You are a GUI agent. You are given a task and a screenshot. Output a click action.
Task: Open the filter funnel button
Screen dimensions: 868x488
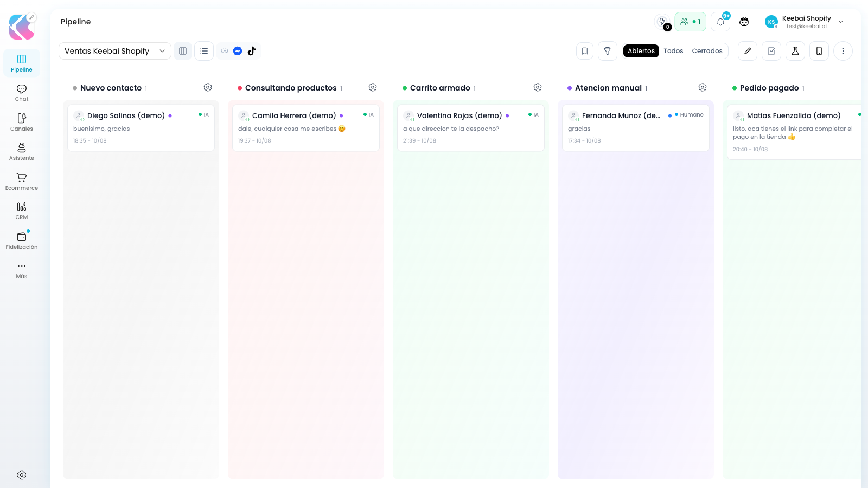pyautogui.click(x=608, y=51)
